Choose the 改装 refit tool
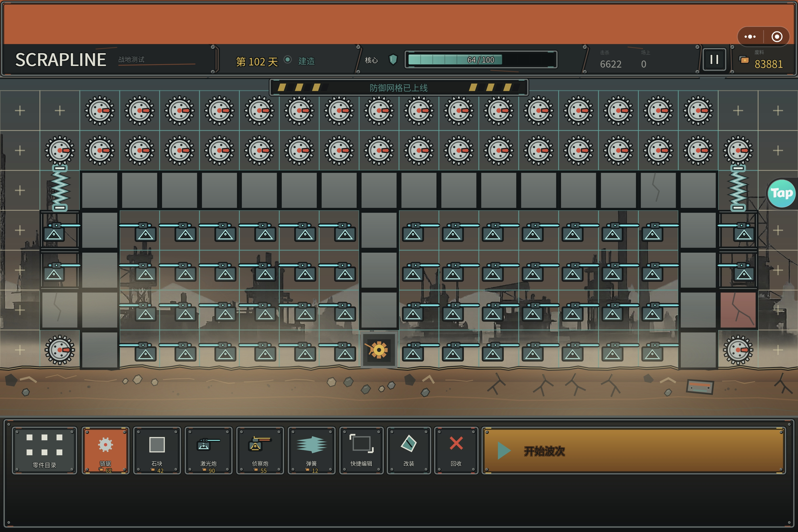The image size is (798, 532). 409,451
